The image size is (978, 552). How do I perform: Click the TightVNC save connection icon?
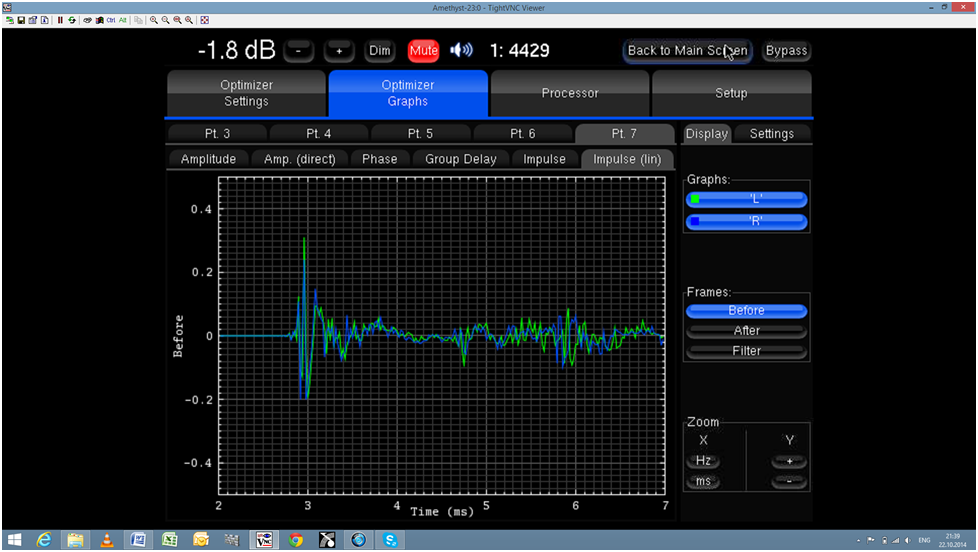click(x=20, y=20)
